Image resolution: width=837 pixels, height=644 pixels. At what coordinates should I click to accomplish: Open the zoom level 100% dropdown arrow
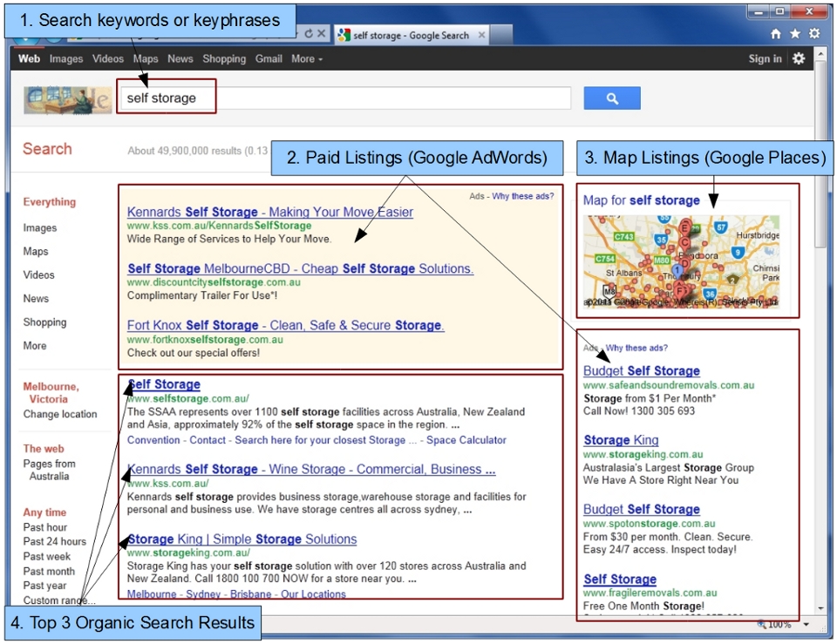pos(806,625)
